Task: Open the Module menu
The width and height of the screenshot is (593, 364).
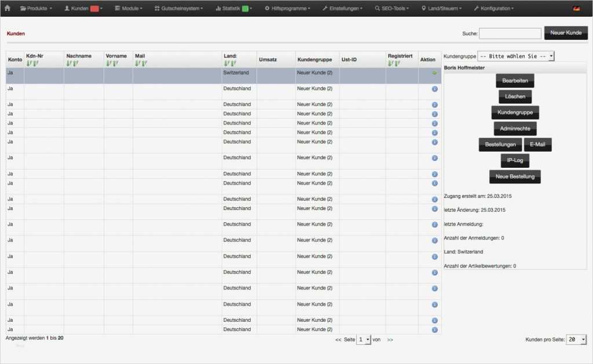Action: pos(129,8)
